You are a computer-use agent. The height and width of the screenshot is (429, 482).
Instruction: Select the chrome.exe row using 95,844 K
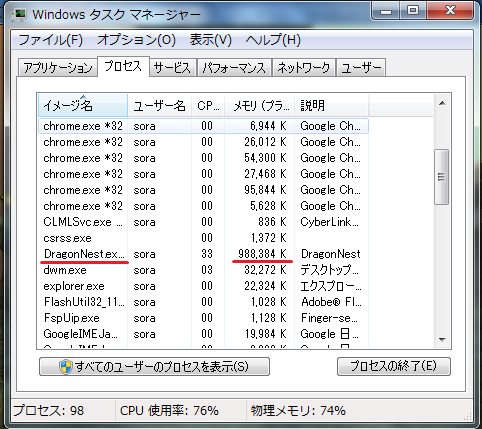coord(203,190)
